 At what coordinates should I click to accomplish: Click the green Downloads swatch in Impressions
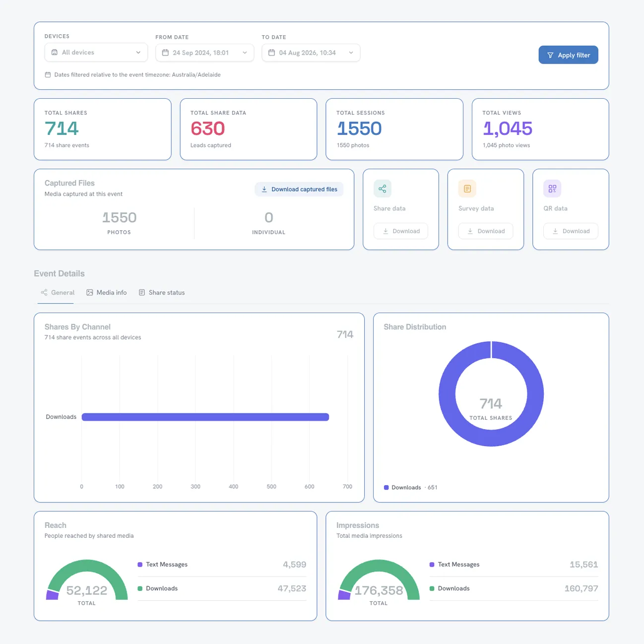coord(432,588)
